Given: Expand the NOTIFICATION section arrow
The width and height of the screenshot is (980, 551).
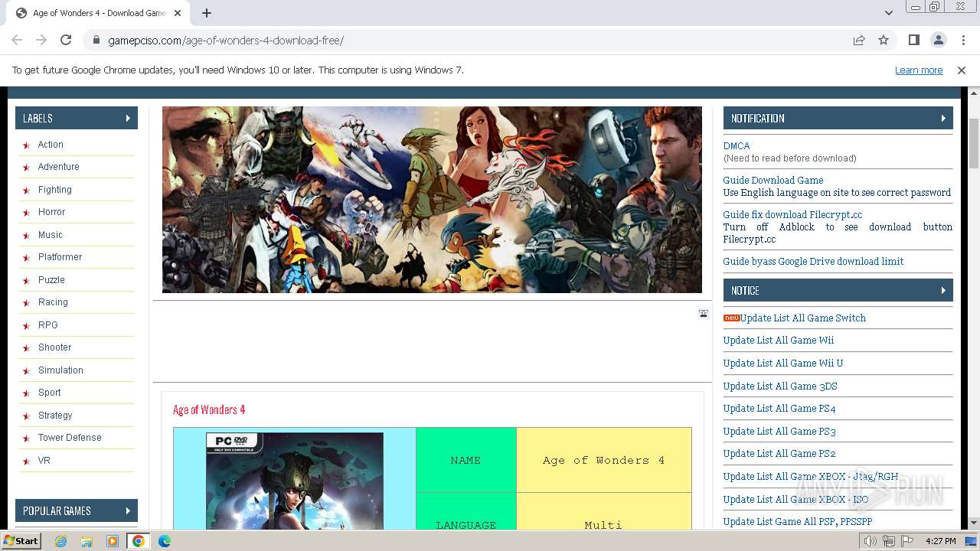Looking at the screenshot, I should (943, 118).
